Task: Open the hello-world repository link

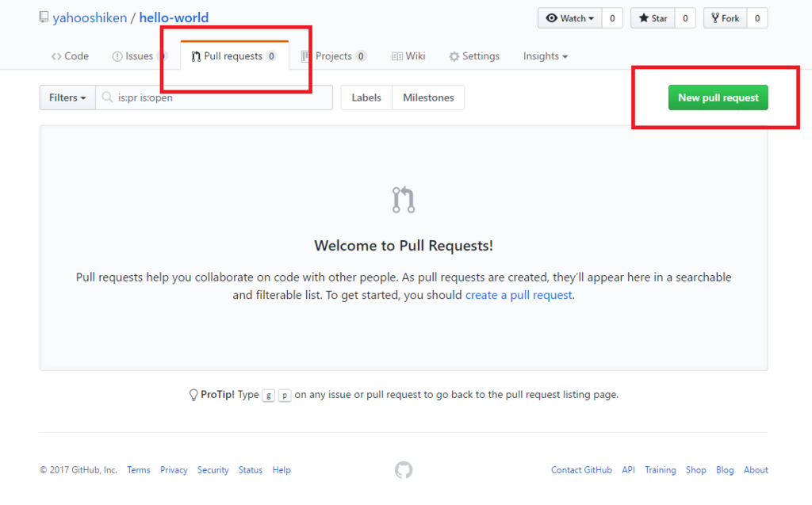Action: point(174,17)
